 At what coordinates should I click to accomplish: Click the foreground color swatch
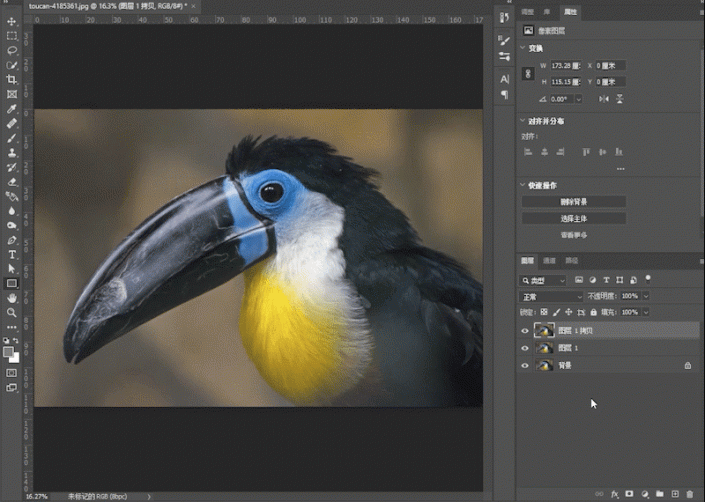click(x=9, y=350)
